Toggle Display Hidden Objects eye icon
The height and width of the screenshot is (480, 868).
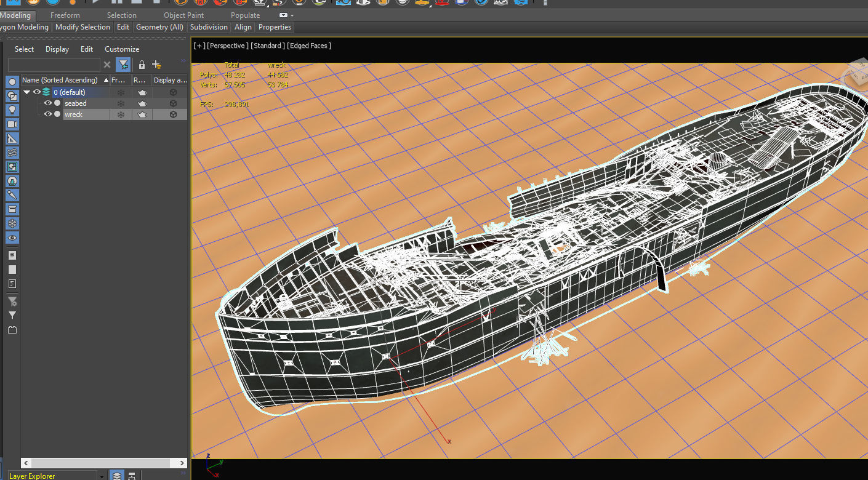(x=12, y=238)
